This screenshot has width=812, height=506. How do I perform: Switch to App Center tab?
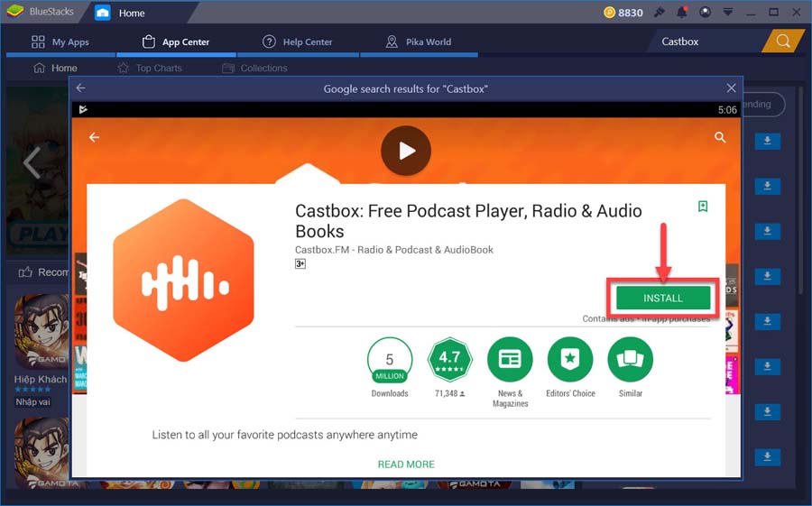176,42
